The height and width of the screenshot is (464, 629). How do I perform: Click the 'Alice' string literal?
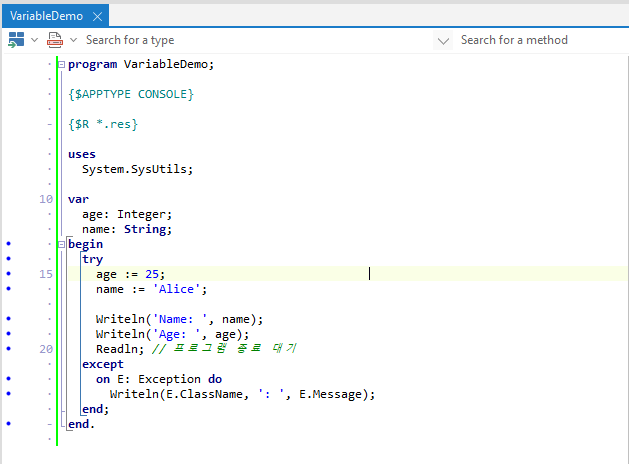[177, 289]
